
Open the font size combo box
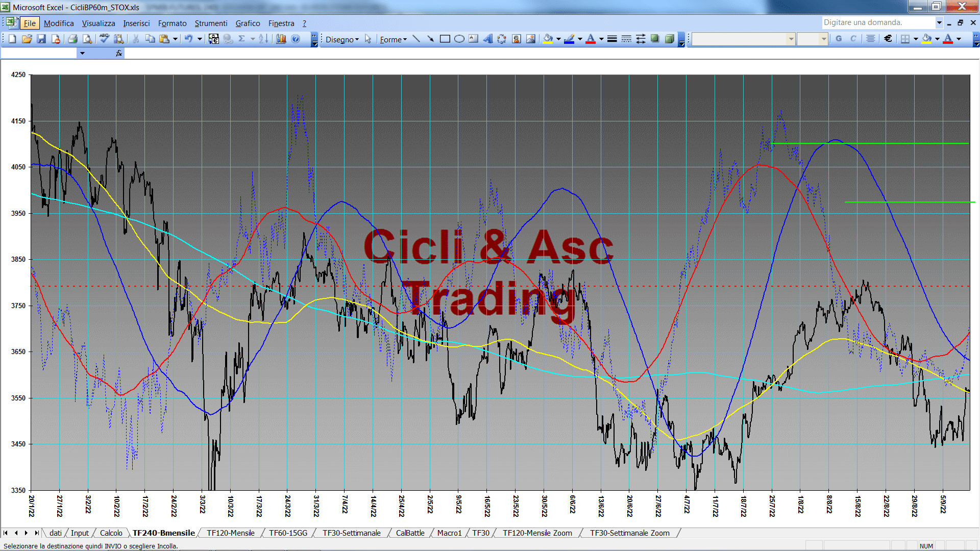[812, 39]
